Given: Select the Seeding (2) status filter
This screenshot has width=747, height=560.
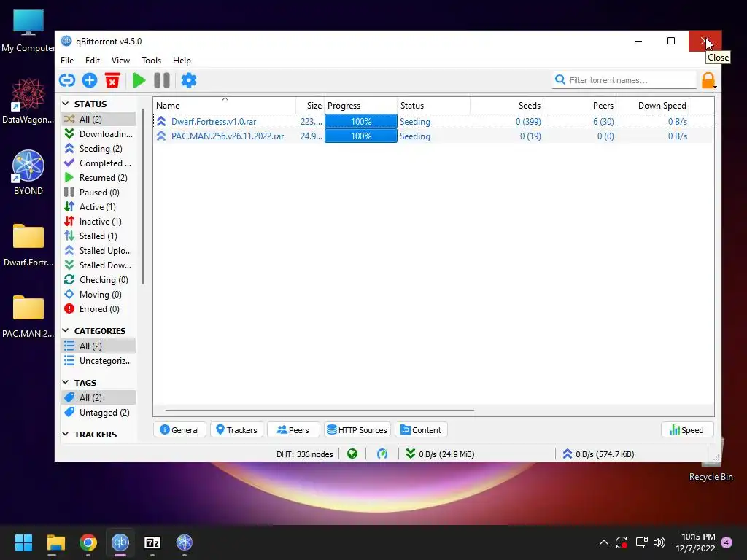Looking at the screenshot, I should (x=98, y=149).
